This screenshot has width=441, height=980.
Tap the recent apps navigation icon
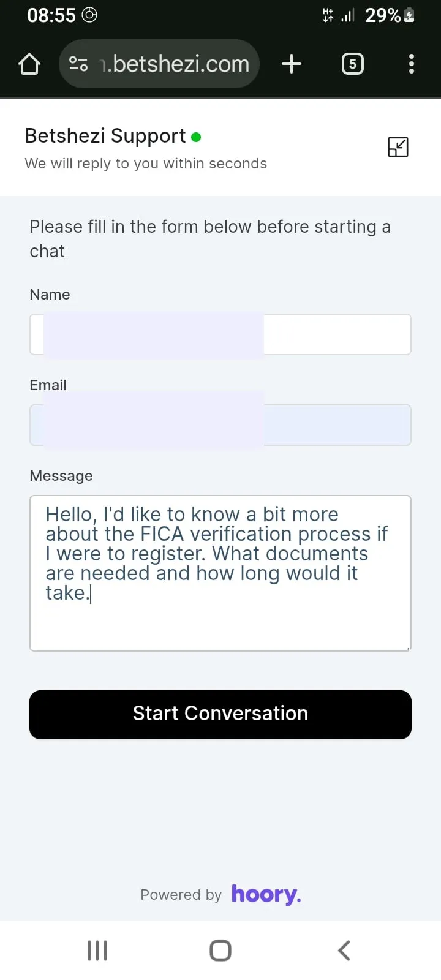(97, 951)
